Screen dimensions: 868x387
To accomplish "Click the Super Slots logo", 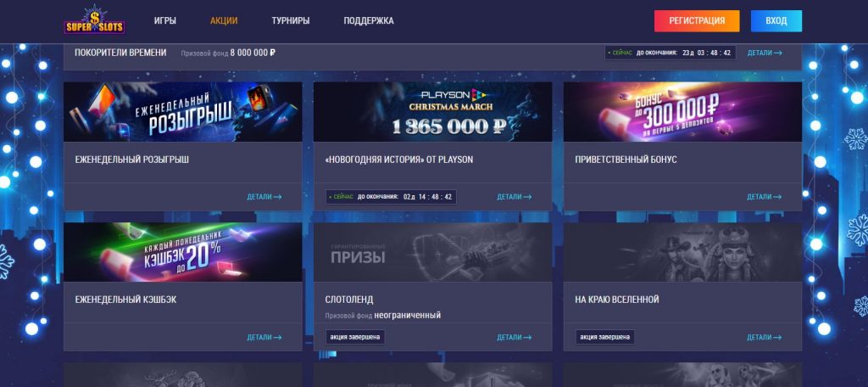I will pos(95,20).
